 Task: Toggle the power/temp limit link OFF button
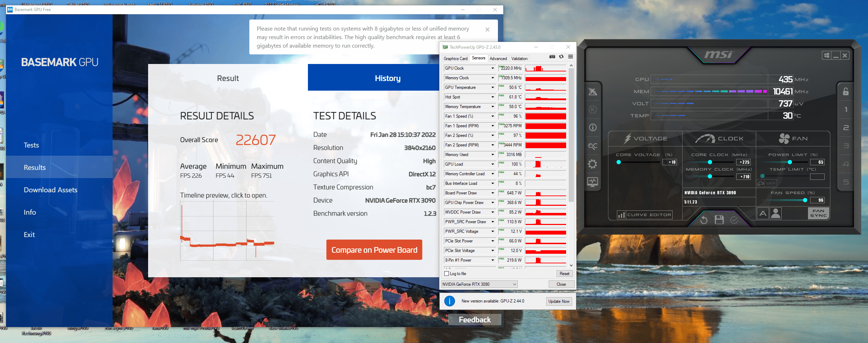coord(766,183)
